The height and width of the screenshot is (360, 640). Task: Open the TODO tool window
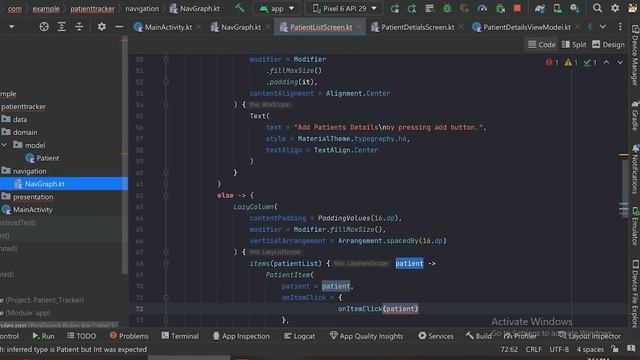coord(82,336)
